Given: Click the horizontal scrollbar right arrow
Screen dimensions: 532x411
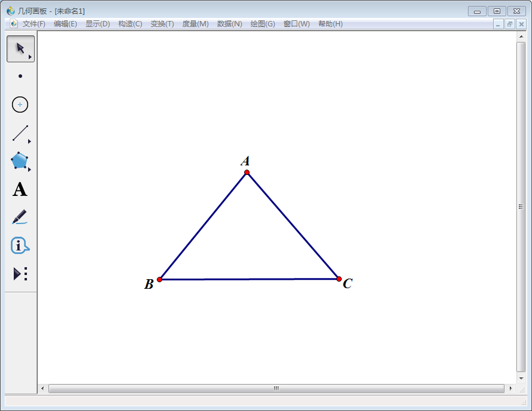Looking at the screenshot, I should click(510, 388).
